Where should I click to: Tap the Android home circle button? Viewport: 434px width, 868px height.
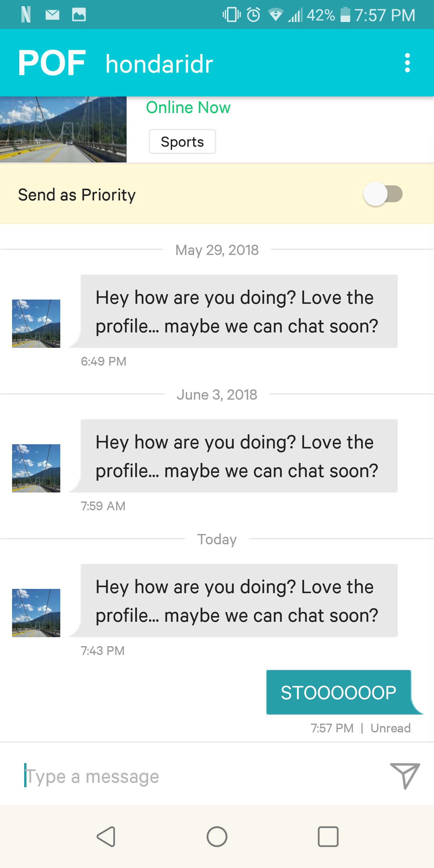coord(217,836)
